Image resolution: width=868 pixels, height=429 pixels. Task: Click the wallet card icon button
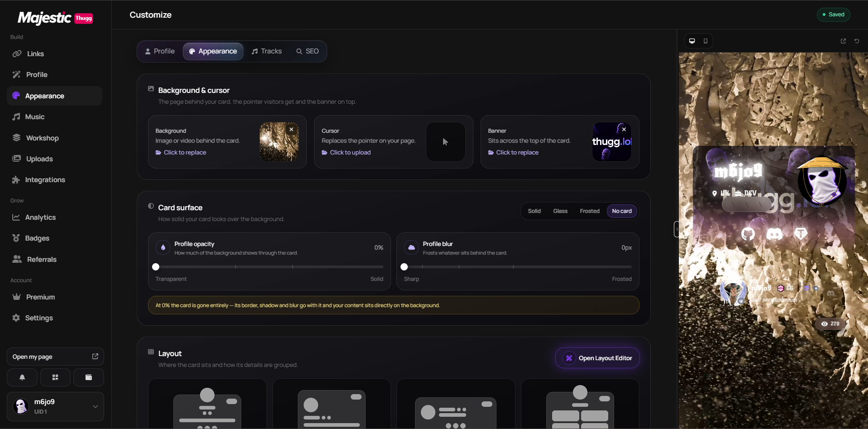point(89,377)
